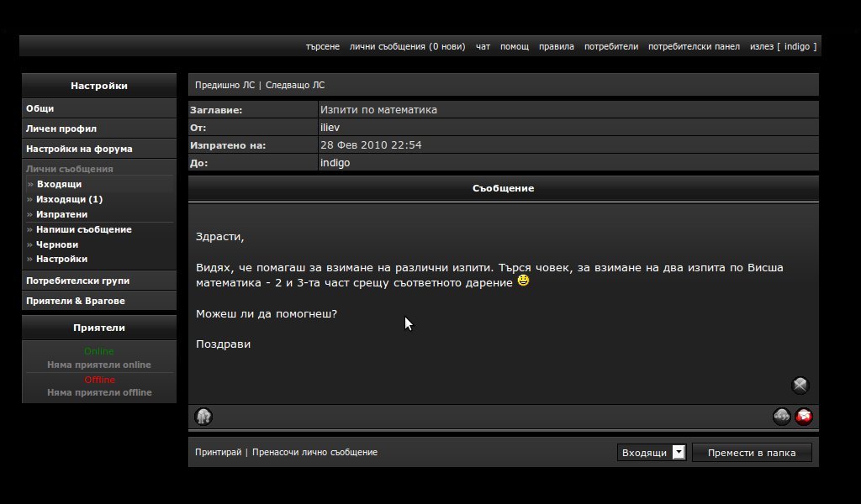Open Личен профил in the sidebar
Image resolution: width=861 pixels, height=504 pixels.
click(x=61, y=129)
